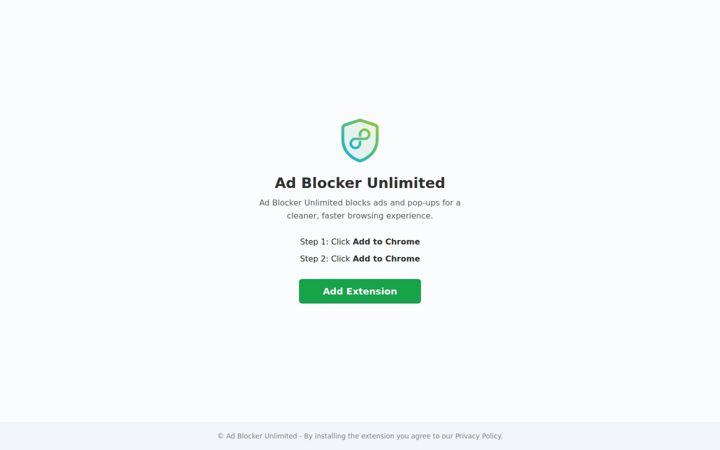Click the word "Extension" on the green button
720x450 pixels.
[x=371, y=291]
